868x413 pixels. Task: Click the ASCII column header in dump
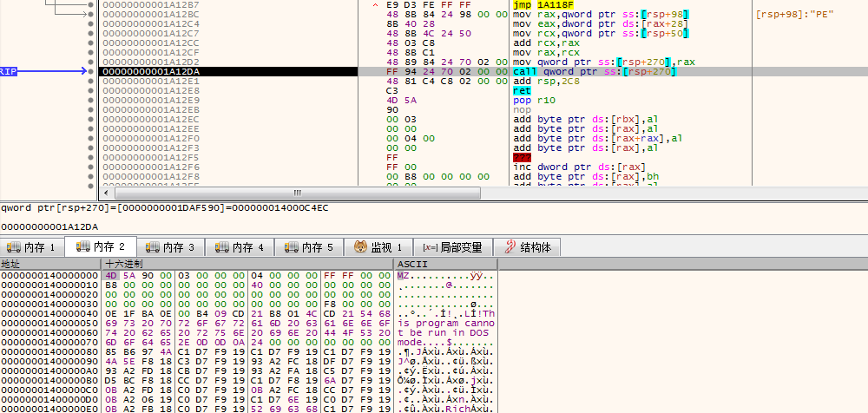pos(445,264)
